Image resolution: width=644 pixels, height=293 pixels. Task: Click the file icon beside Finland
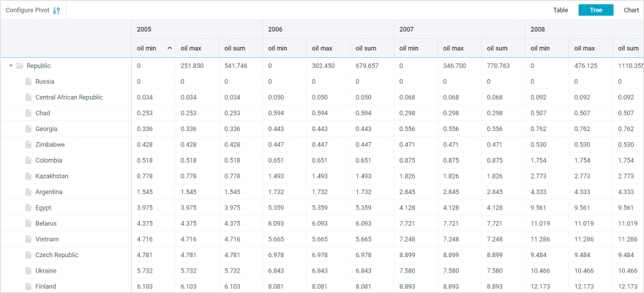pyautogui.click(x=29, y=286)
